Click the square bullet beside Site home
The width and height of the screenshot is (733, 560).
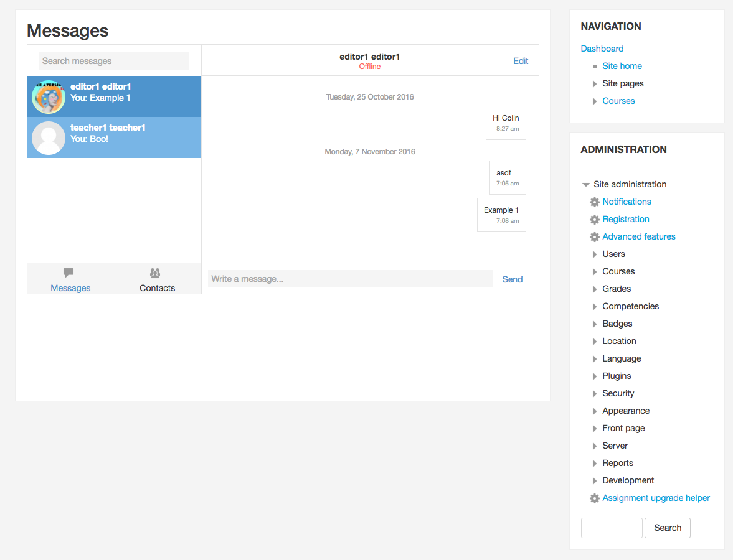click(595, 67)
